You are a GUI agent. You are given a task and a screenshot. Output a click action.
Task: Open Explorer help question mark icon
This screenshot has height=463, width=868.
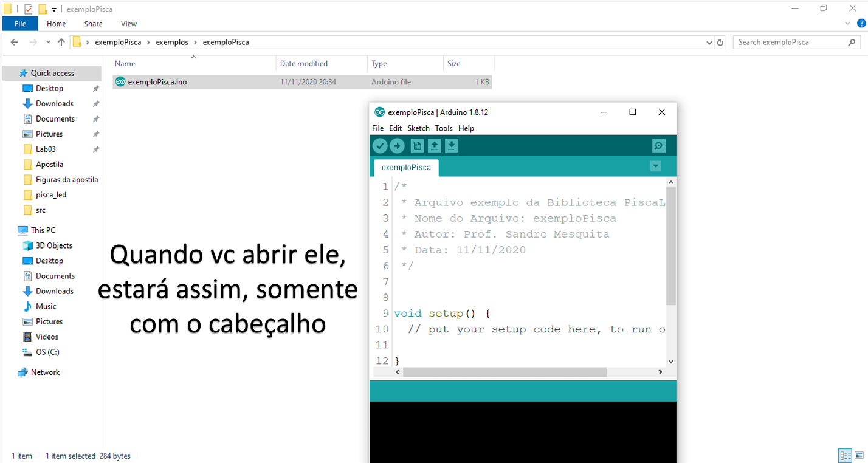tap(861, 23)
